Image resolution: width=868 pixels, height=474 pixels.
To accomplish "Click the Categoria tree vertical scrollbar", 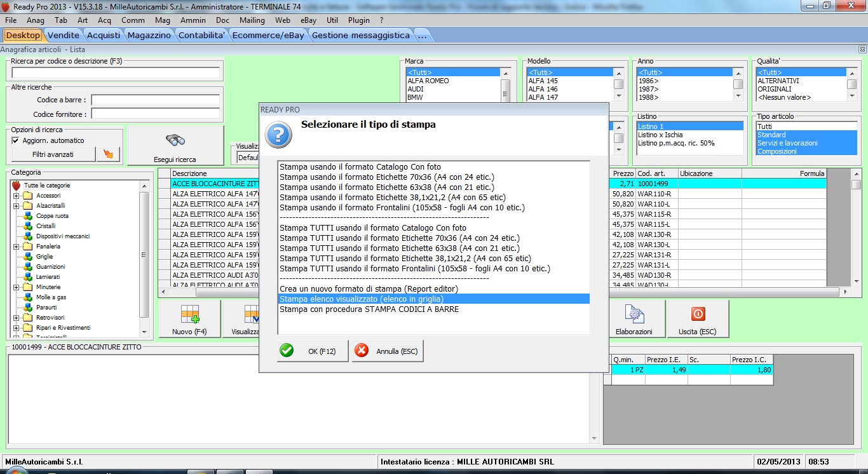I will pos(144,257).
